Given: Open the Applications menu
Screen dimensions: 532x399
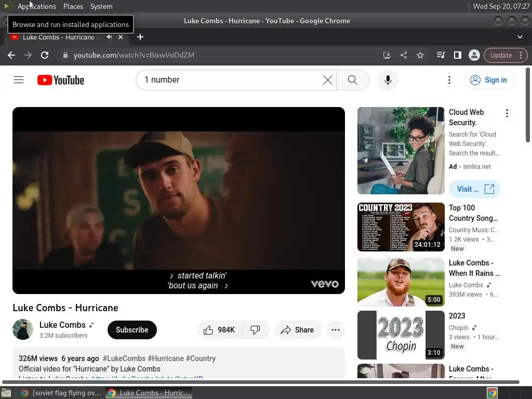Looking at the screenshot, I should (x=37, y=6).
